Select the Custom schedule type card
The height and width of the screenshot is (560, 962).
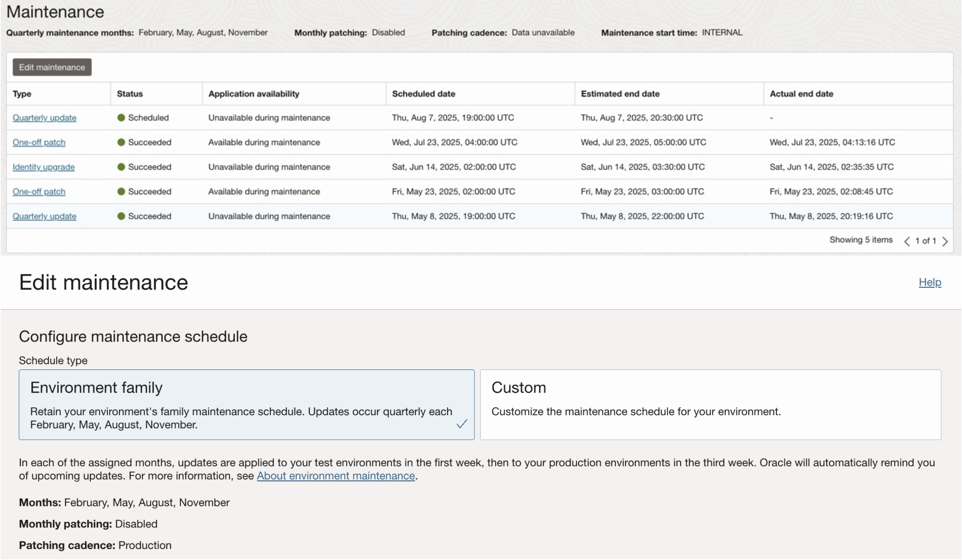tap(710, 404)
